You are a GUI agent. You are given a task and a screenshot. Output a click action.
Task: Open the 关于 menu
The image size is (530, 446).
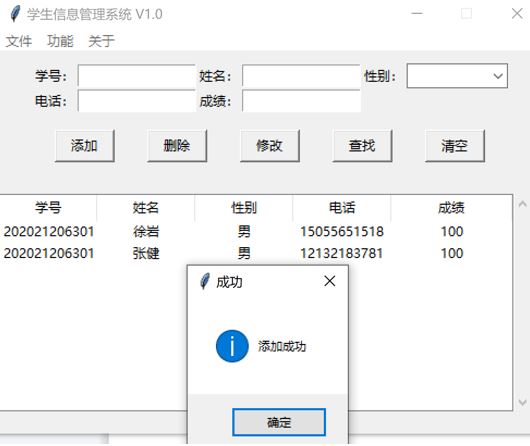(101, 41)
